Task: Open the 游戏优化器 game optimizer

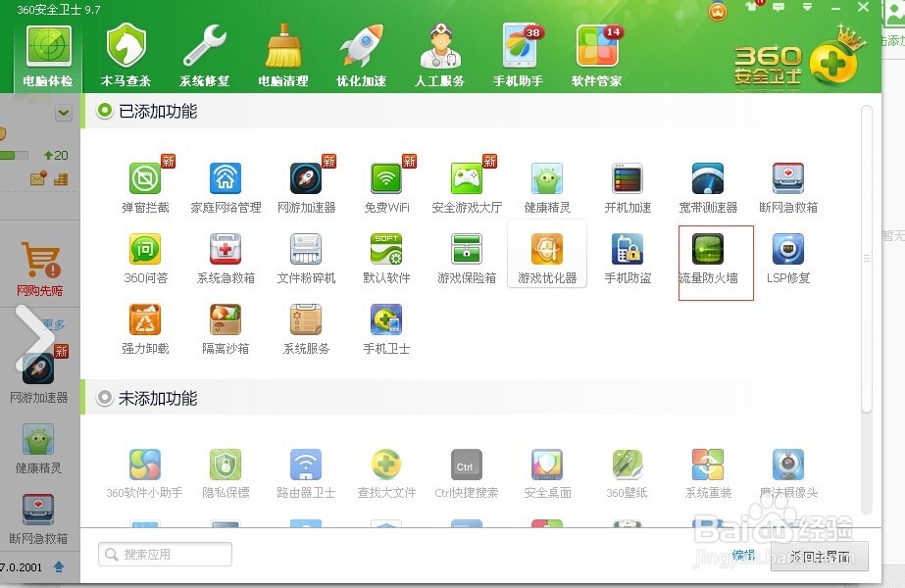Action: pos(547,254)
